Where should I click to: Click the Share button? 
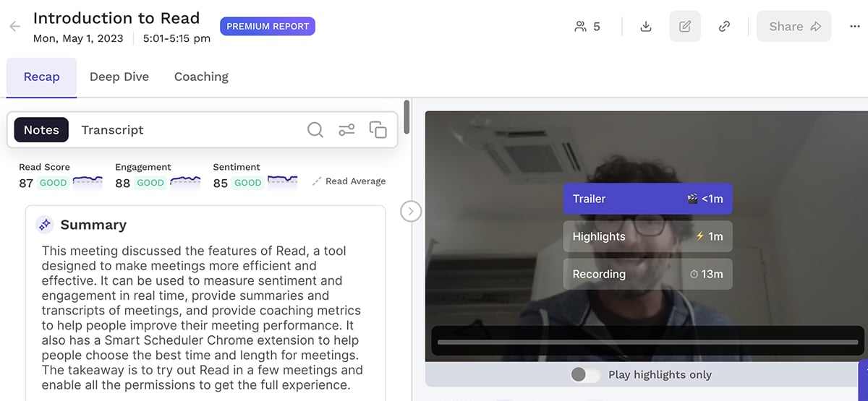pyautogui.click(x=793, y=27)
